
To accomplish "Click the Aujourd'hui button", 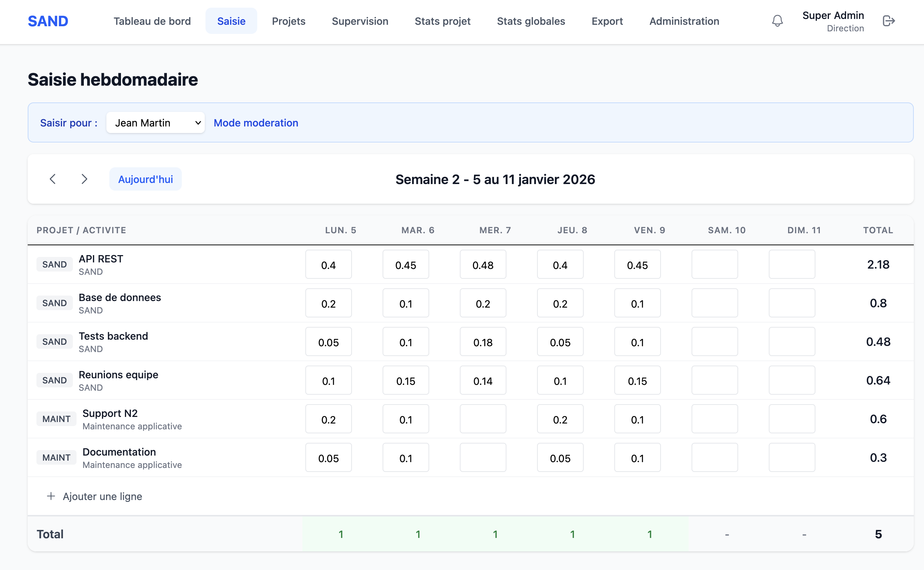I will (145, 179).
